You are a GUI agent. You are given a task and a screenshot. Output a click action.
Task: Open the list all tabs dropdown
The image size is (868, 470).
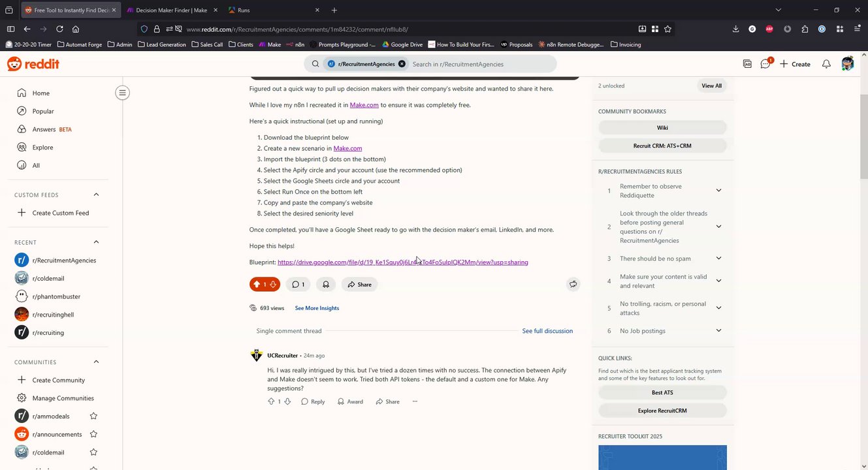[x=778, y=10]
